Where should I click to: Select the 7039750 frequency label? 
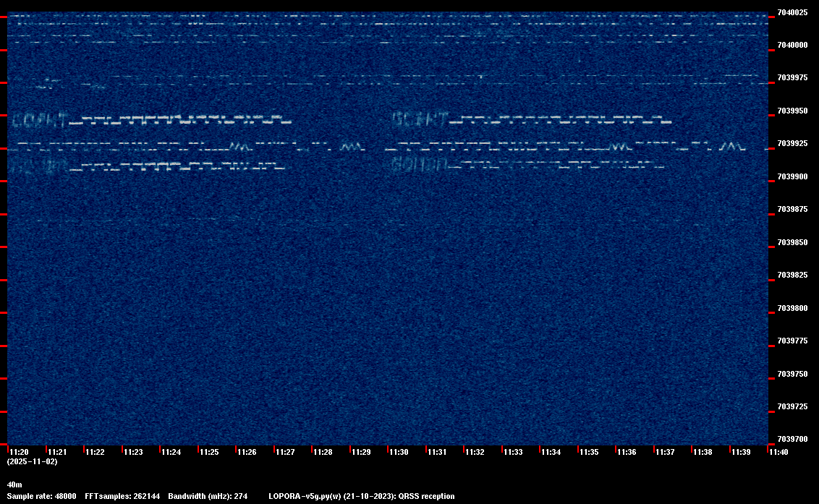tap(792, 374)
